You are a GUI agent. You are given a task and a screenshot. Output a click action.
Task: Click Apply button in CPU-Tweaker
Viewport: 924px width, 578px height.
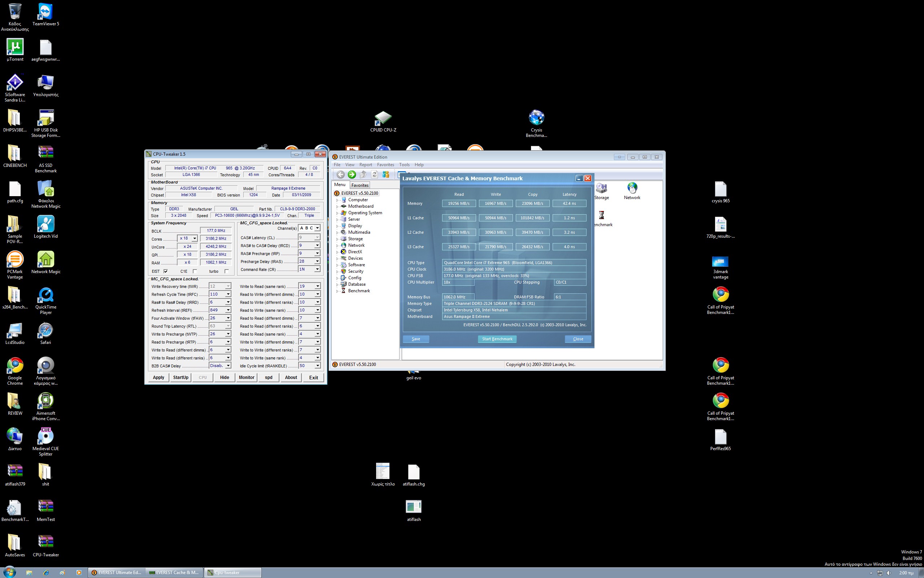pyautogui.click(x=158, y=378)
